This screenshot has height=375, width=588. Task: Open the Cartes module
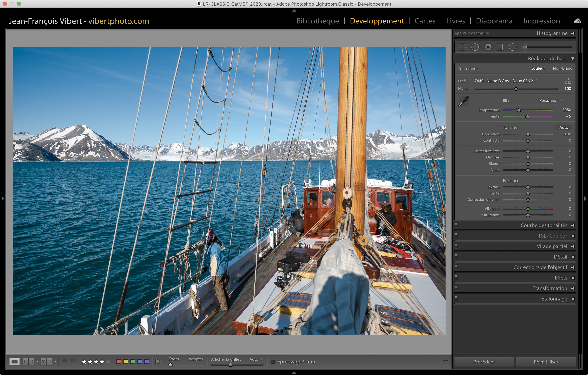425,21
